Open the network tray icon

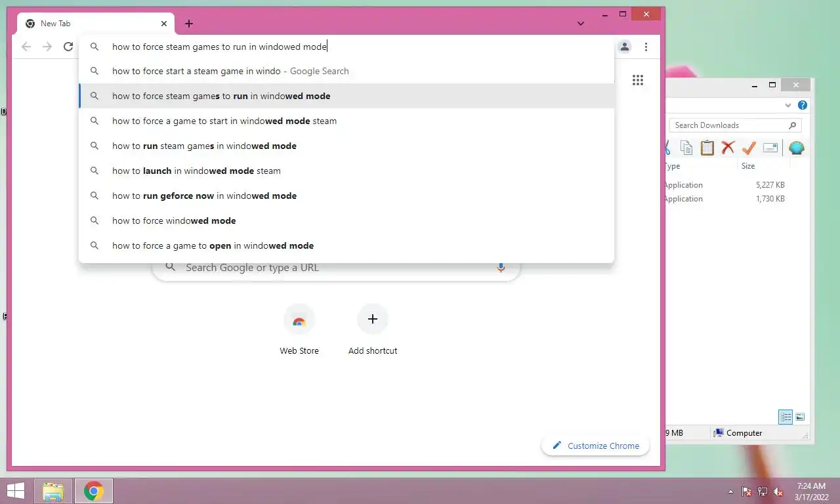coord(763,492)
